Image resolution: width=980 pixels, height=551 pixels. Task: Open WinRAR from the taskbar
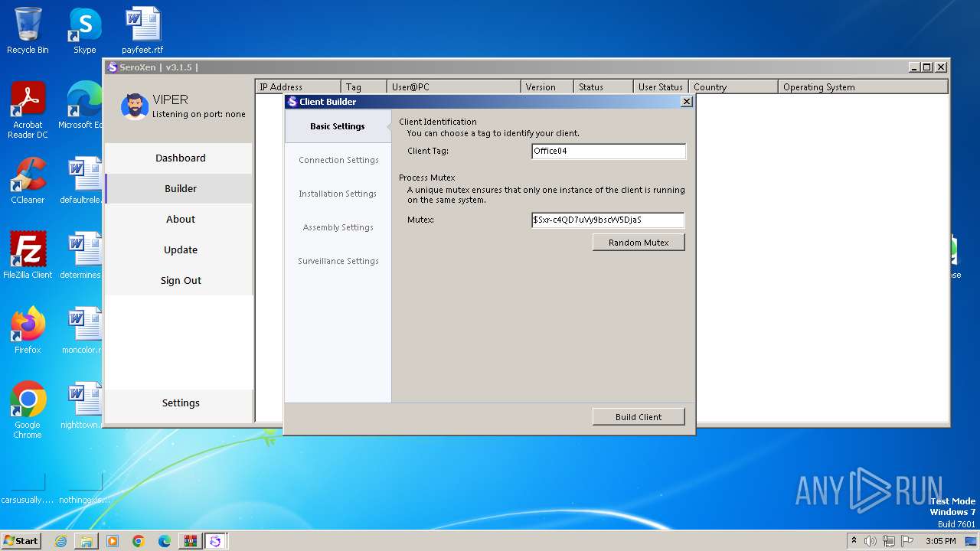pos(190,541)
